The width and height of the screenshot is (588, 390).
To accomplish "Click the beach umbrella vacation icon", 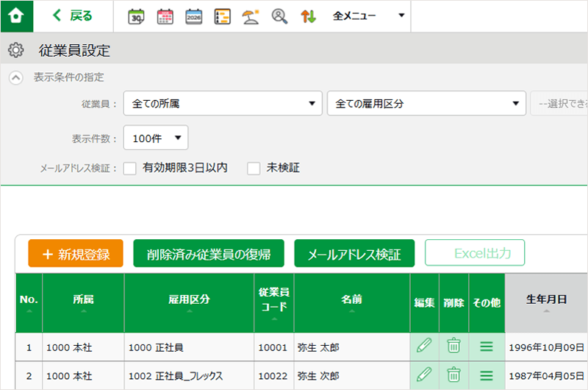I will click(251, 16).
